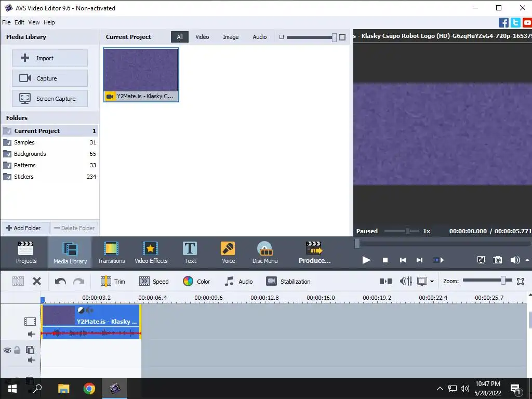
Task: Toggle the main video track filmstrip icon
Action: (30, 321)
